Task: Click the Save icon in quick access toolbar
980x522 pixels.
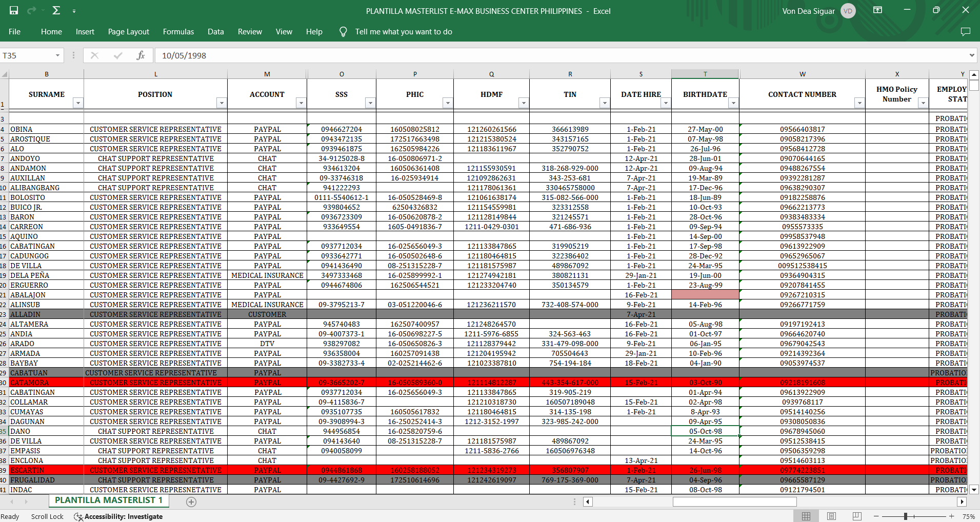Action: coord(14,10)
